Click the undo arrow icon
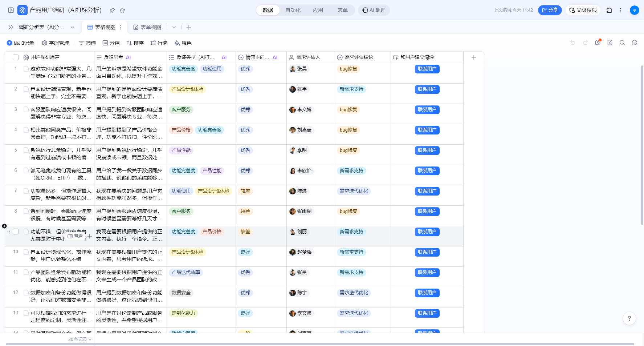644x346 pixels. point(572,43)
